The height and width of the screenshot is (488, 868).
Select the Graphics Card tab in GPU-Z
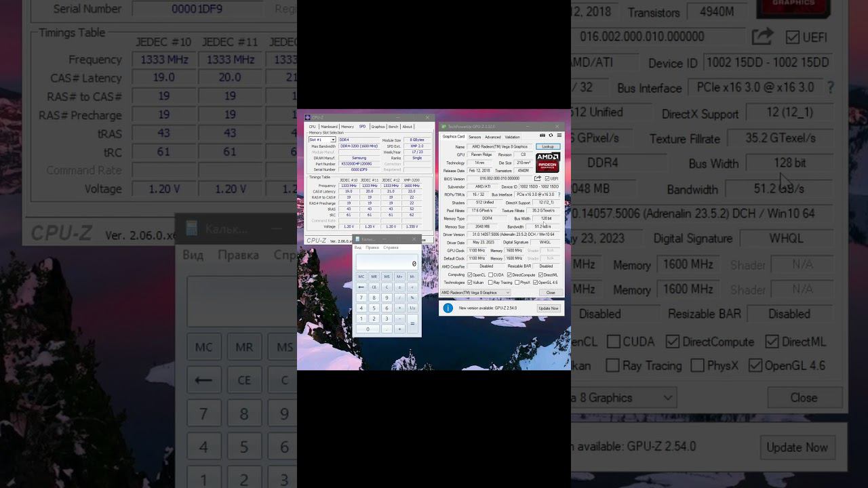click(x=454, y=136)
